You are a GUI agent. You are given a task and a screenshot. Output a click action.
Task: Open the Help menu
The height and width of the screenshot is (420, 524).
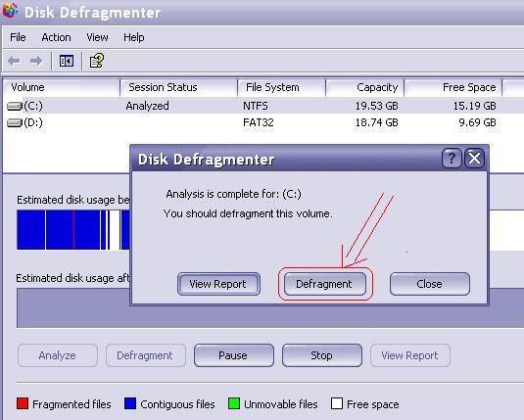133,37
